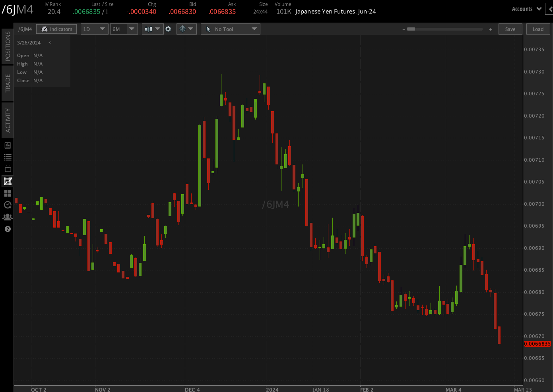The width and height of the screenshot is (553, 392).
Task: Open the No Tool drawing tools dropdown
Action: coord(231,29)
